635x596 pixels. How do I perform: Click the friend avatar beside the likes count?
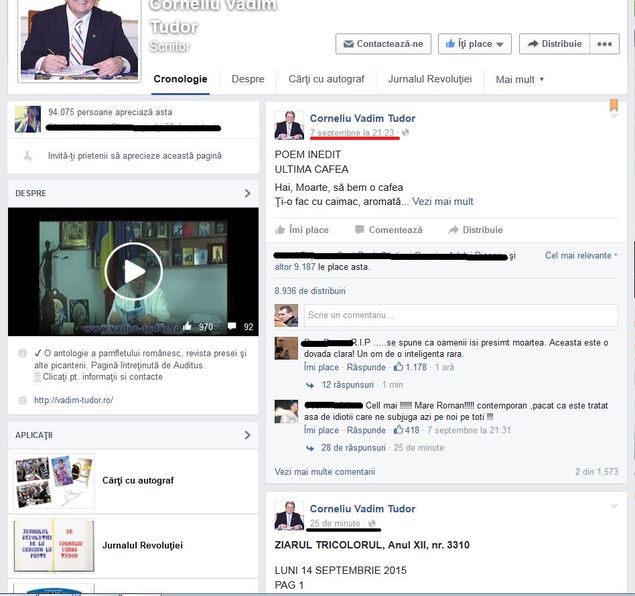[x=28, y=119]
